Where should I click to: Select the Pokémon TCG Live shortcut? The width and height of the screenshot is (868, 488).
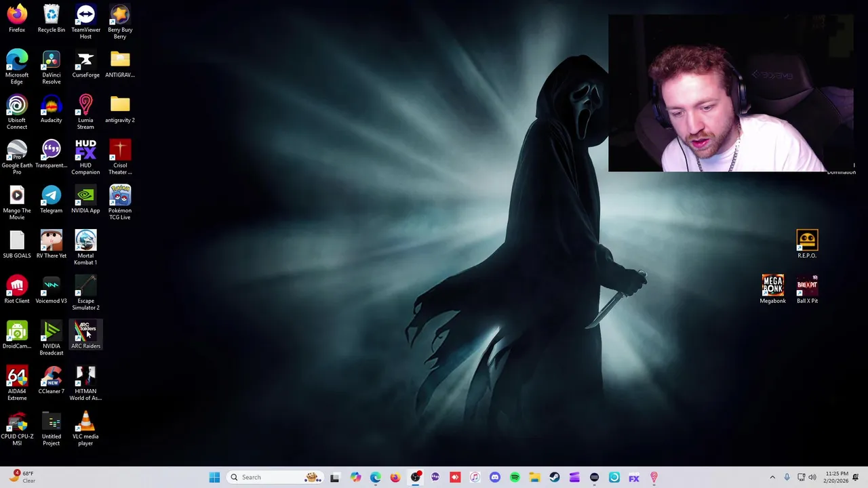[120, 203]
